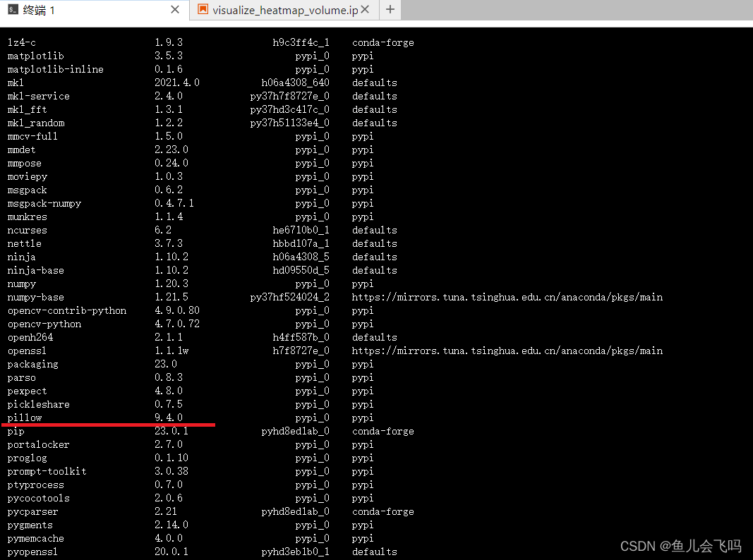Click conda-forge next to pycparser
This screenshot has height=560, width=753.
click(383, 511)
